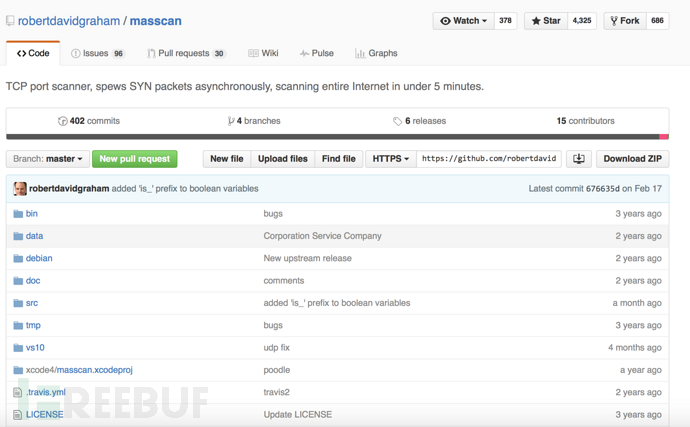The width and height of the screenshot is (690, 427).
Task: Open the .travis.yml file
Action: click(x=45, y=392)
